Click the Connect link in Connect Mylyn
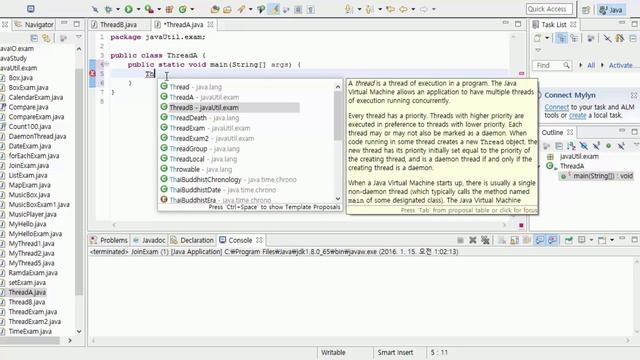The image size is (640, 360). click(556, 107)
